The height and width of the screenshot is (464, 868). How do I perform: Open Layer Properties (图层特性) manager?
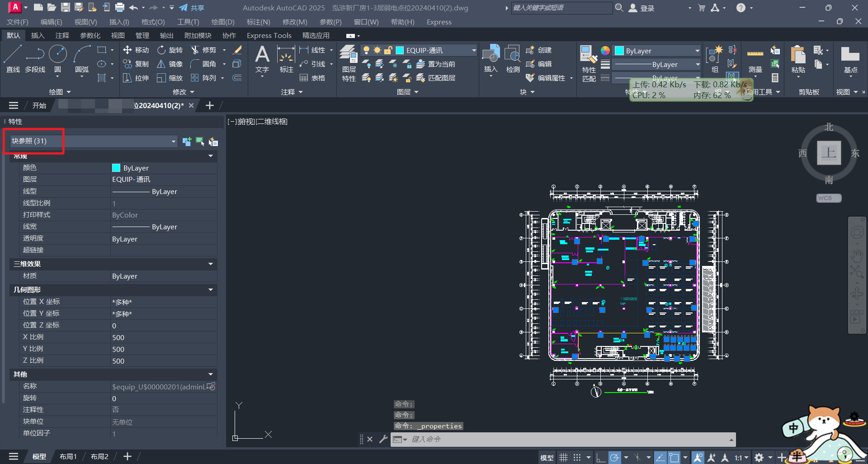point(349,63)
